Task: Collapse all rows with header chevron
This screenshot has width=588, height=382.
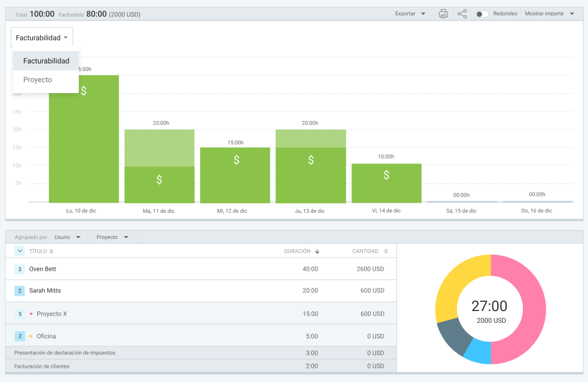Action: (20, 251)
